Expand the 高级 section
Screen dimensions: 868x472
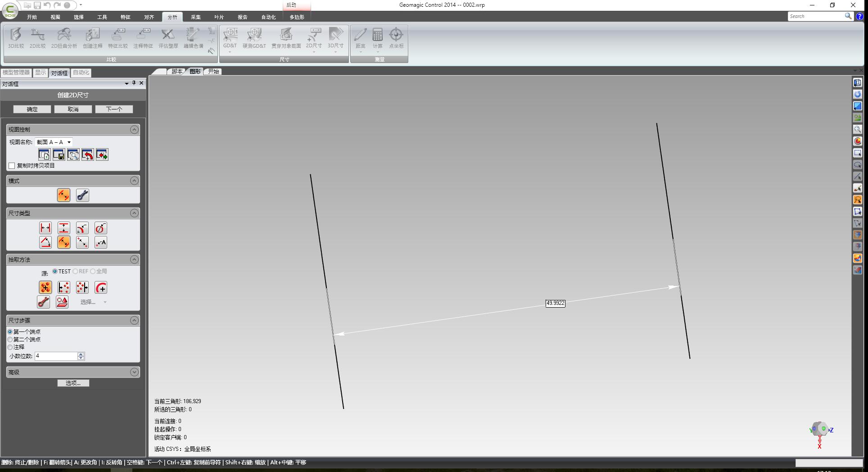(134, 372)
